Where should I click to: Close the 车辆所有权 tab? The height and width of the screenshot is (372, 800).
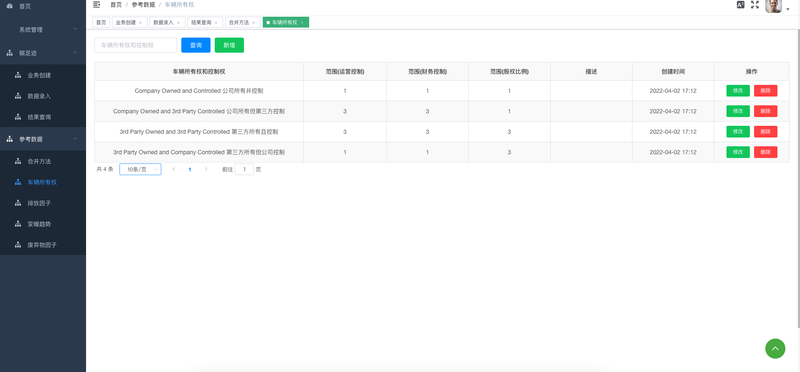302,23
